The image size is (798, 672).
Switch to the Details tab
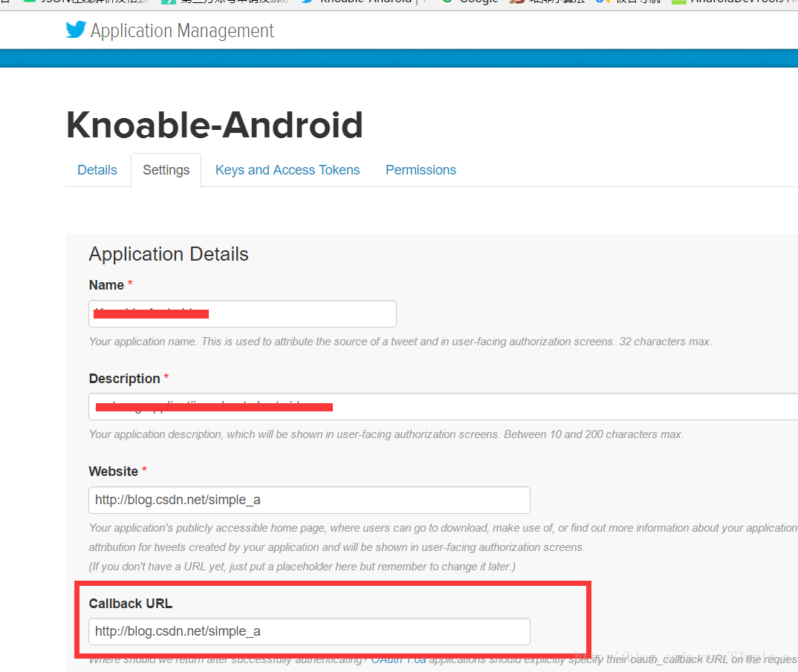click(x=97, y=170)
